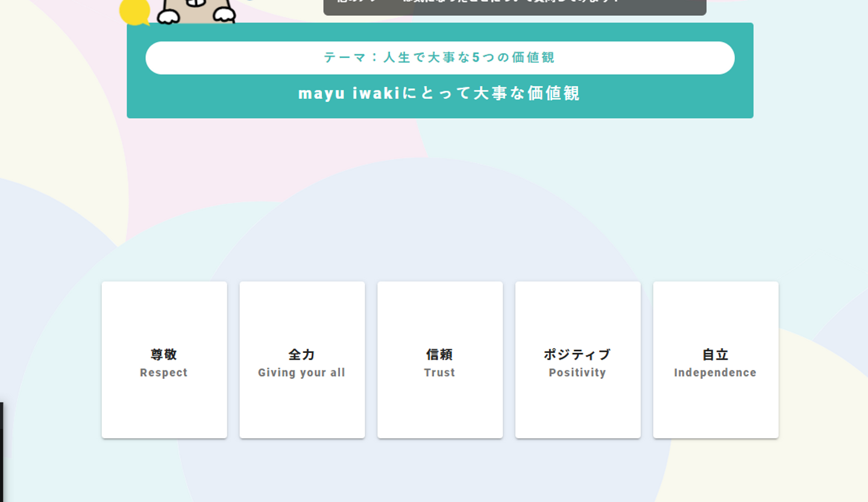868x502 pixels.
Task: Open the 信頼 Trust value card
Action: [x=440, y=360]
